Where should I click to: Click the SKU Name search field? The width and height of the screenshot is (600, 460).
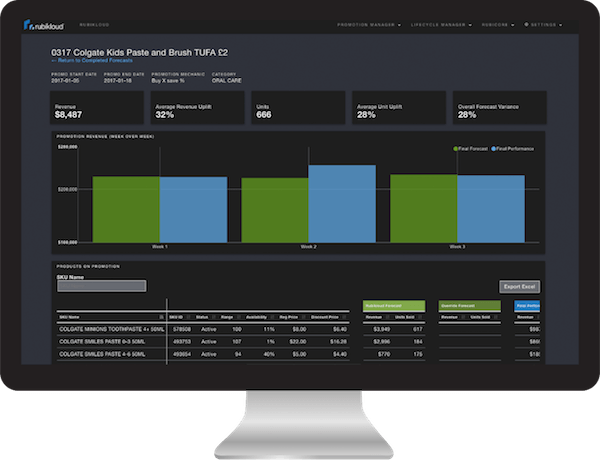coord(102,286)
